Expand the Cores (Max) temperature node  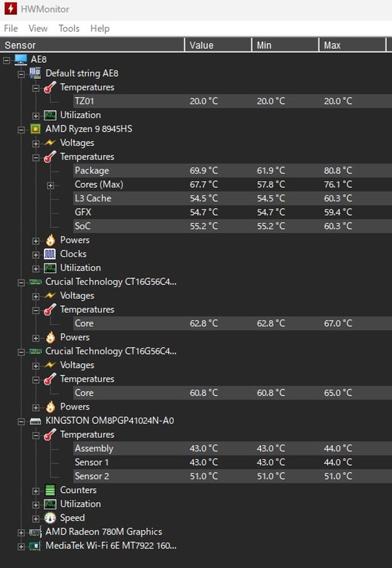point(51,185)
